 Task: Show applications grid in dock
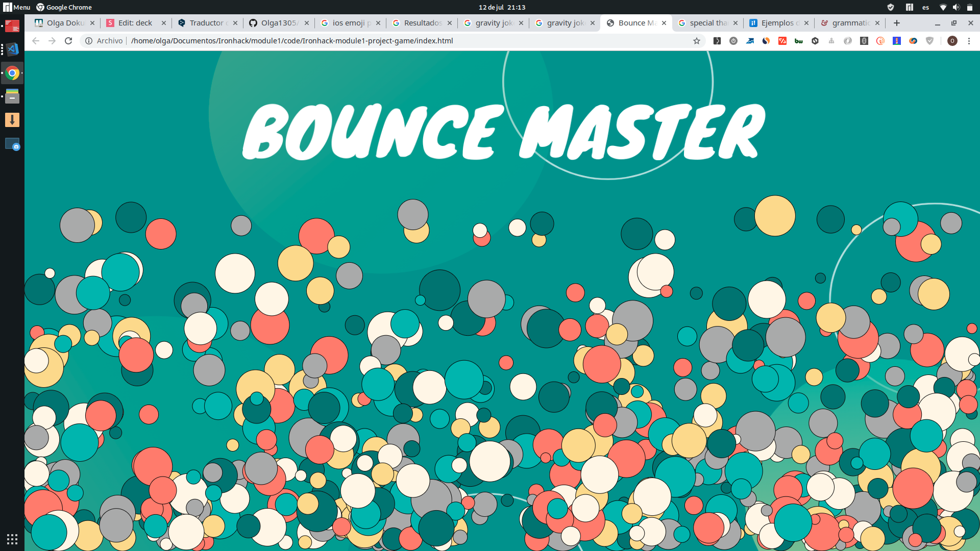[x=12, y=539]
